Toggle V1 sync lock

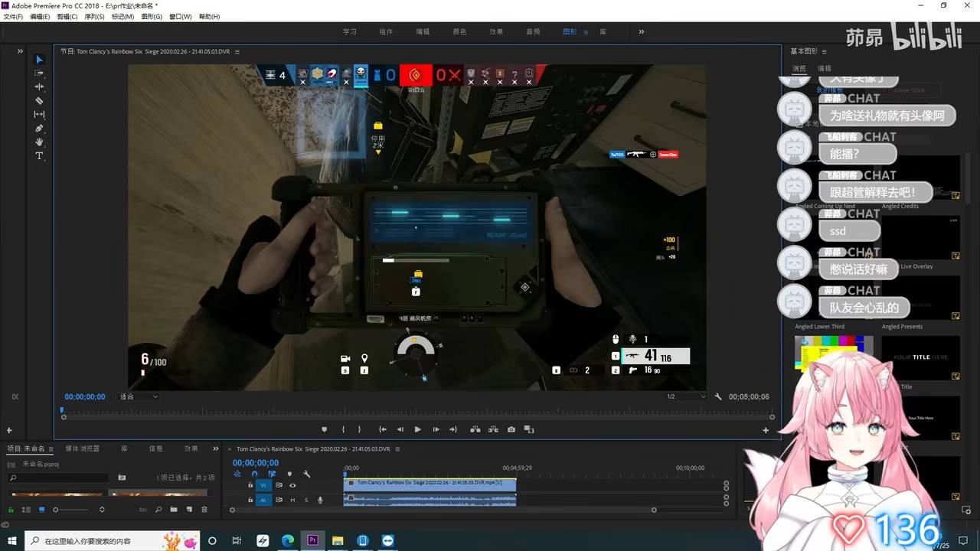pos(279,485)
